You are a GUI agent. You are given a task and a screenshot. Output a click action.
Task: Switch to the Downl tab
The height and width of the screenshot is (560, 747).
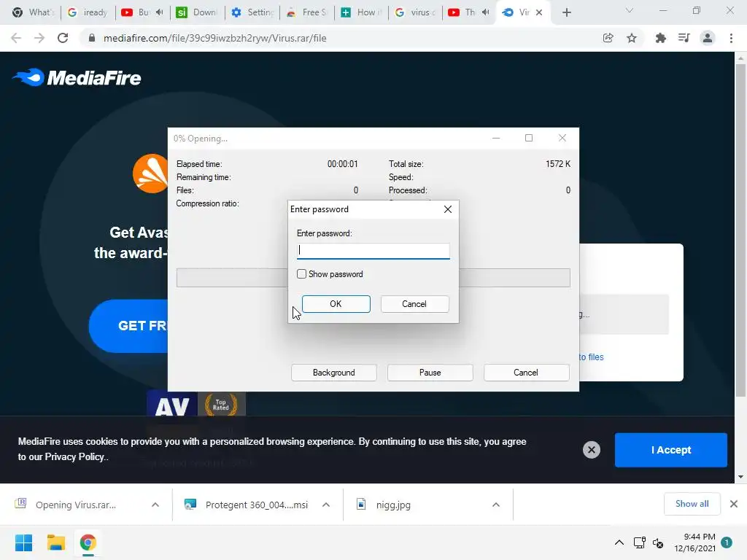(197, 12)
